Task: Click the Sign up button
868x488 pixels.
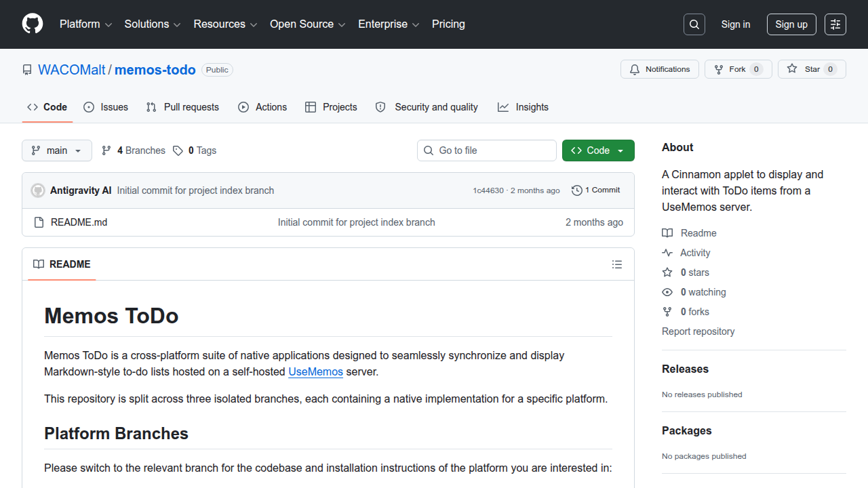Action: click(791, 24)
